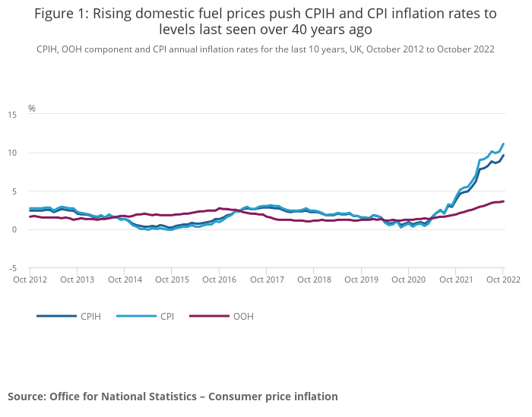Select the Oct 2020 axis label
Screen dimensions: 532x417
point(409,280)
